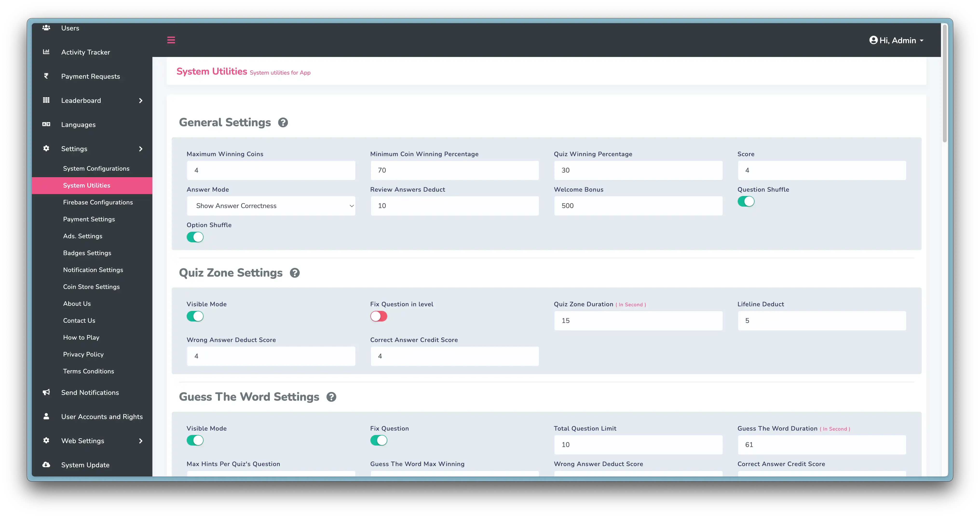
Task: Toggle Guess The Word Fix Question switch
Action: (379, 440)
